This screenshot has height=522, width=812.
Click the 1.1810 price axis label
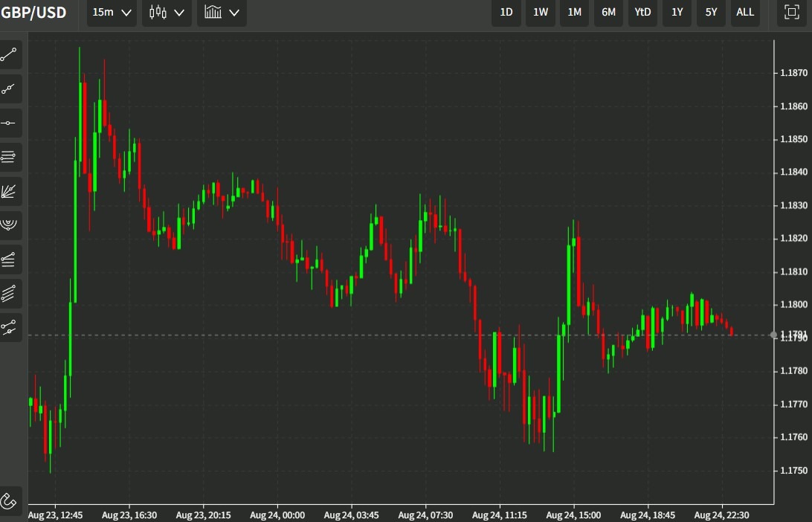[x=793, y=272]
